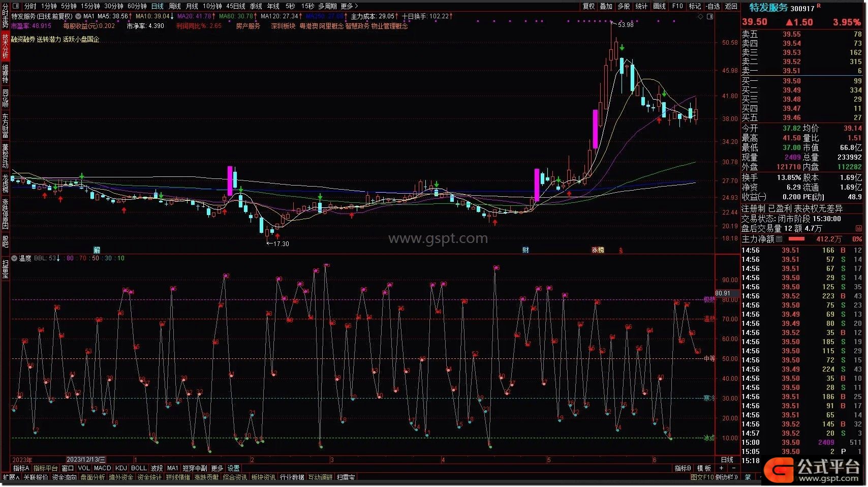Open the stock name dropdown arrow icon

tap(78, 16)
